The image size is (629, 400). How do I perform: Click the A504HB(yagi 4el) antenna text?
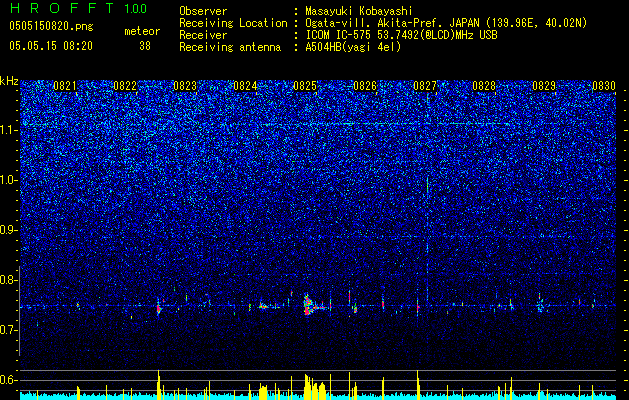point(353,47)
